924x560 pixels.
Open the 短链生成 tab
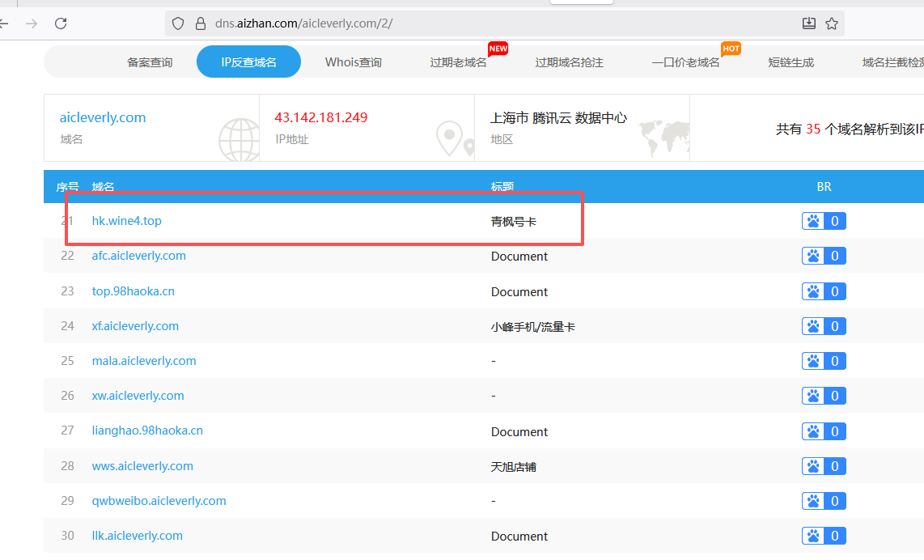point(790,62)
